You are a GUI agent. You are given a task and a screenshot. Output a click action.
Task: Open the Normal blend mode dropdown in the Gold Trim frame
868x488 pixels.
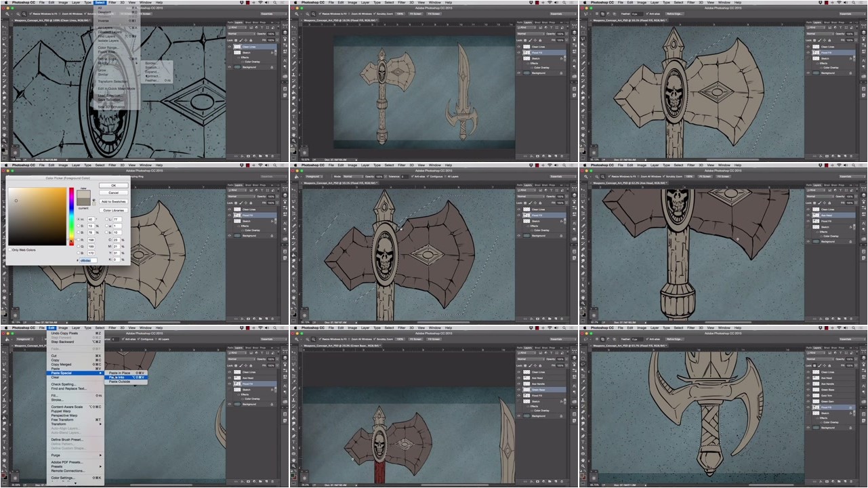coord(820,359)
